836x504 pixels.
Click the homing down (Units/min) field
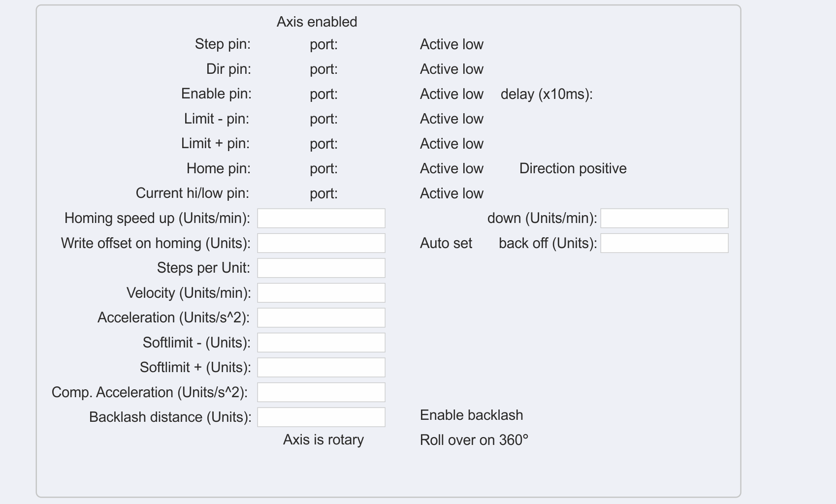tap(664, 218)
